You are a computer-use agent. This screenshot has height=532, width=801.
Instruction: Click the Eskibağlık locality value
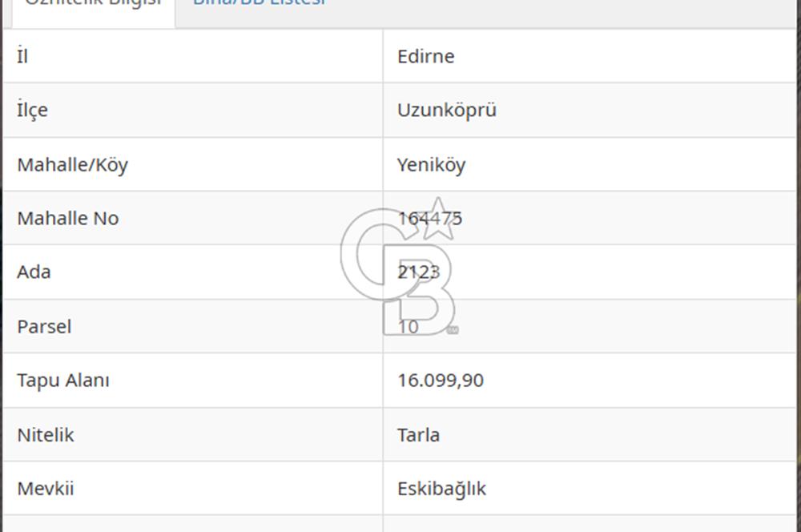pyautogui.click(x=441, y=488)
